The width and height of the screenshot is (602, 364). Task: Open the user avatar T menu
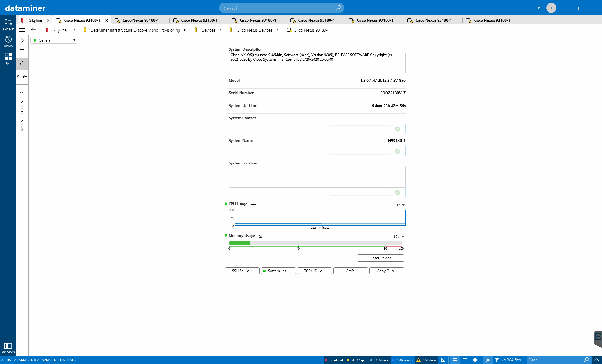[x=551, y=8]
